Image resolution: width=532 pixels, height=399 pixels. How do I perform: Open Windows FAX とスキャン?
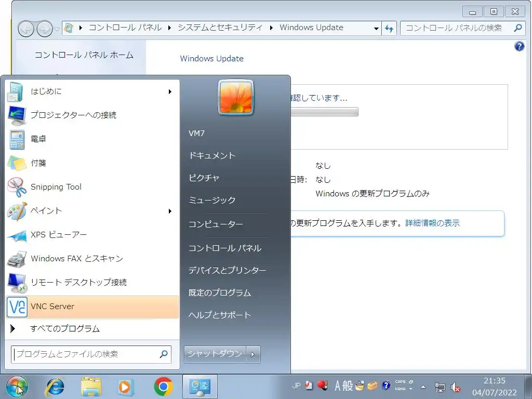tap(92, 259)
